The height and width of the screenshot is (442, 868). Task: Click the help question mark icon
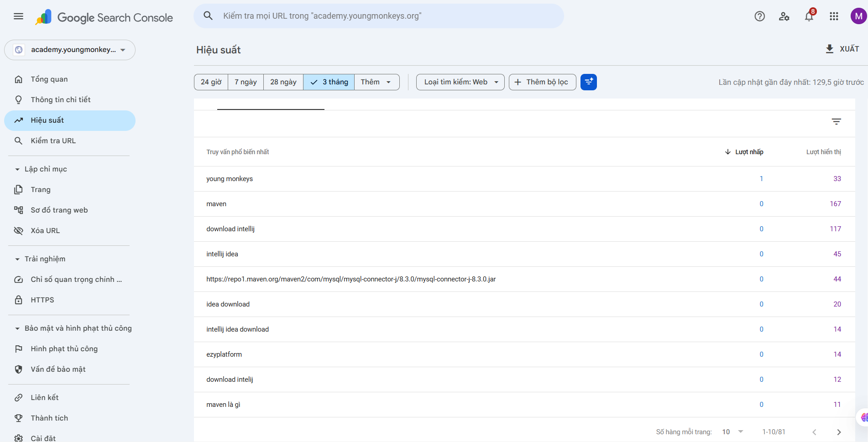tap(759, 16)
